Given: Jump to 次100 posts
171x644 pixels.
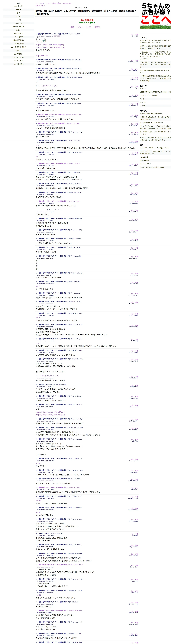Looking at the screenshot, I should coord(88,27).
